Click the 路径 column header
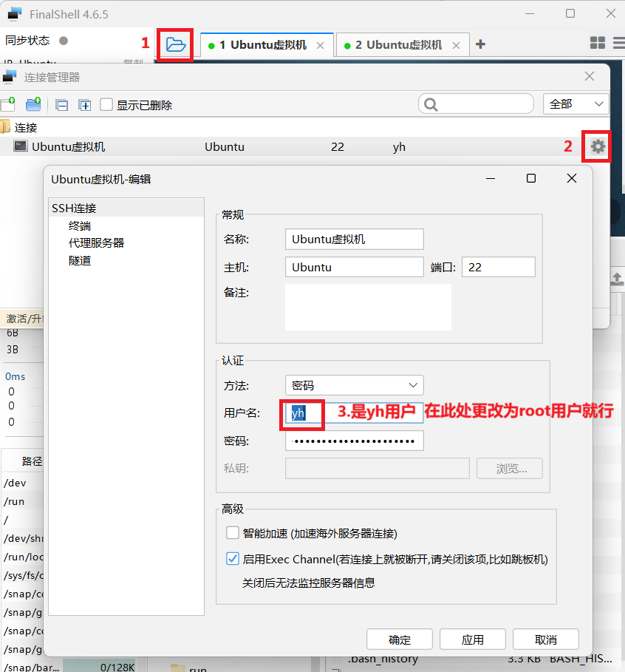This screenshot has height=672, width=625. [x=32, y=461]
